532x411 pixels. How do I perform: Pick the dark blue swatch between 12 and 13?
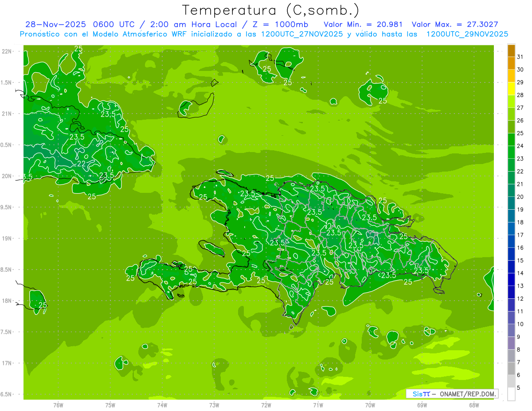pyautogui.click(x=512, y=292)
